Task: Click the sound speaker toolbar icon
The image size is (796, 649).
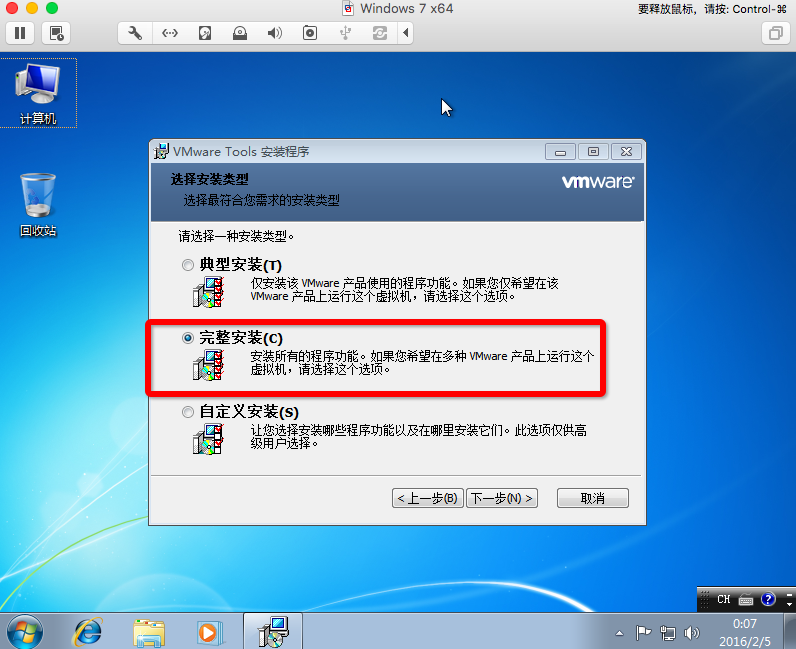Action: 275,33
